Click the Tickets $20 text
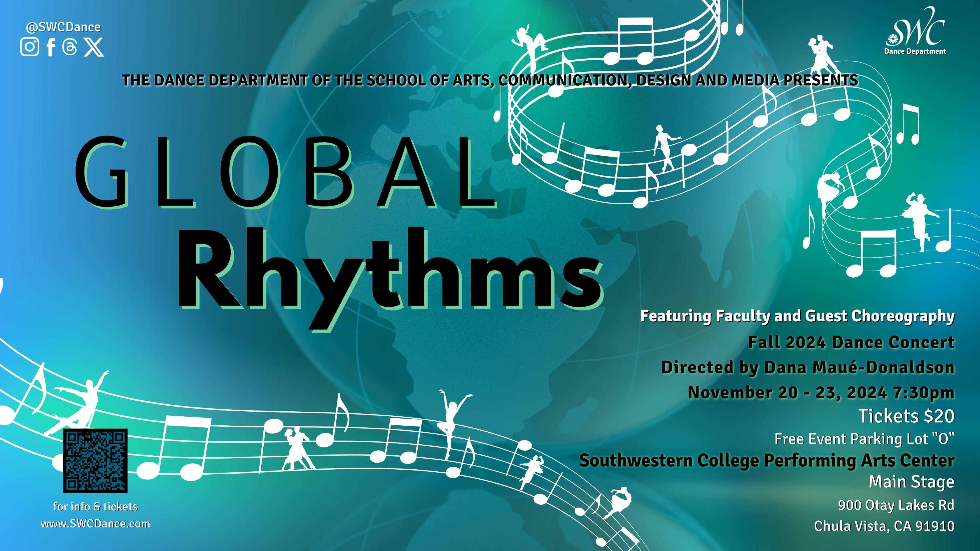980x551 pixels. (x=907, y=416)
